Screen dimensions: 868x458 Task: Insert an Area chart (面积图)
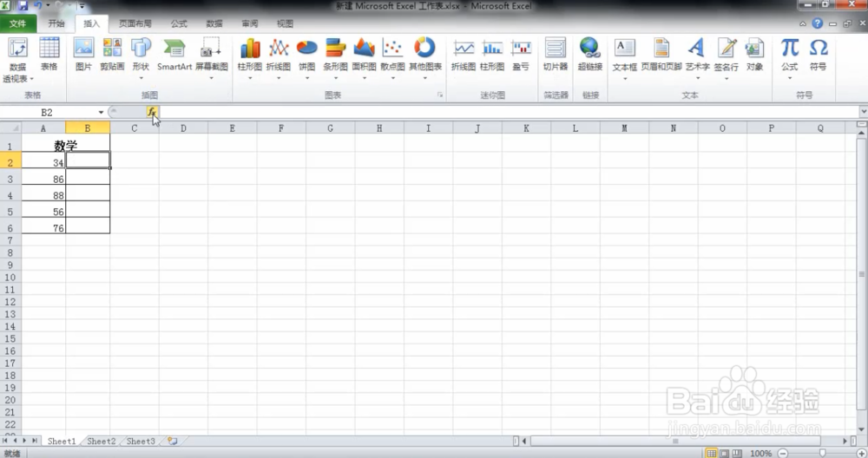pyautogui.click(x=365, y=57)
